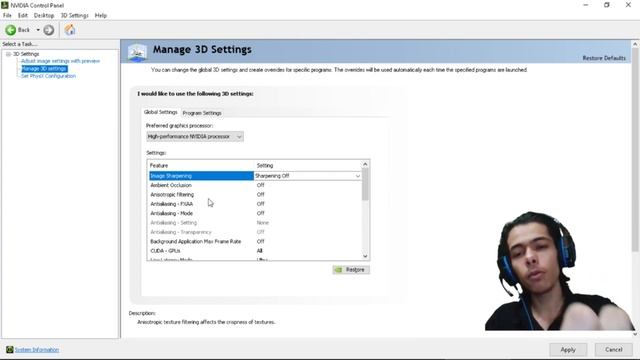Image resolution: width=640 pixels, height=360 pixels.
Task: Select the Anisotropic filtering row
Action: pos(255,195)
